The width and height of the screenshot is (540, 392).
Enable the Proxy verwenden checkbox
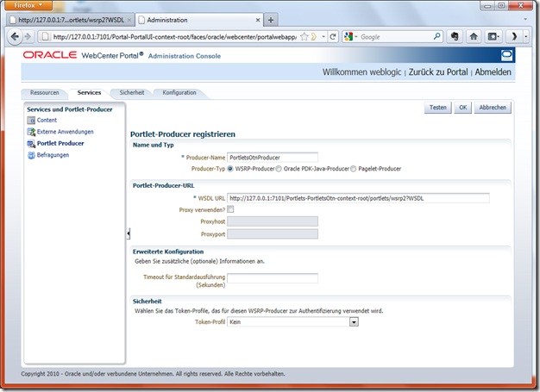click(230, 209)
